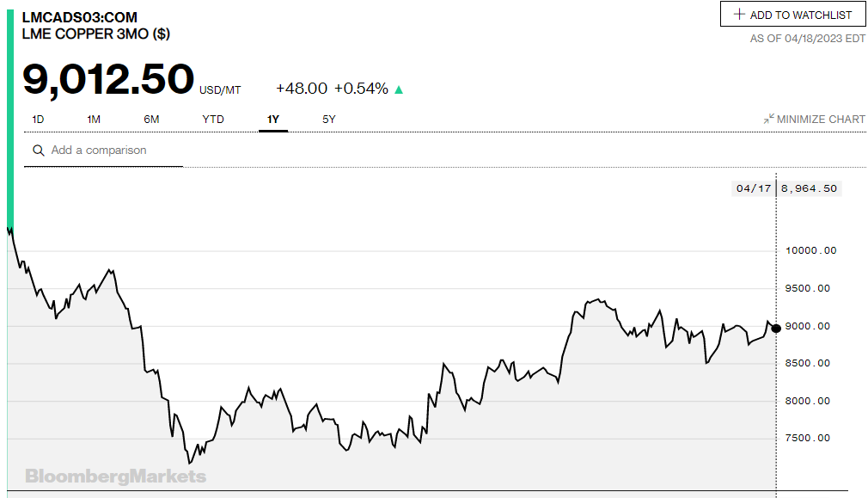This screenshot has height=498, width=868.
Task: Click the plus icon in ADD TO WATCHLIST
Action: point(737,14)
